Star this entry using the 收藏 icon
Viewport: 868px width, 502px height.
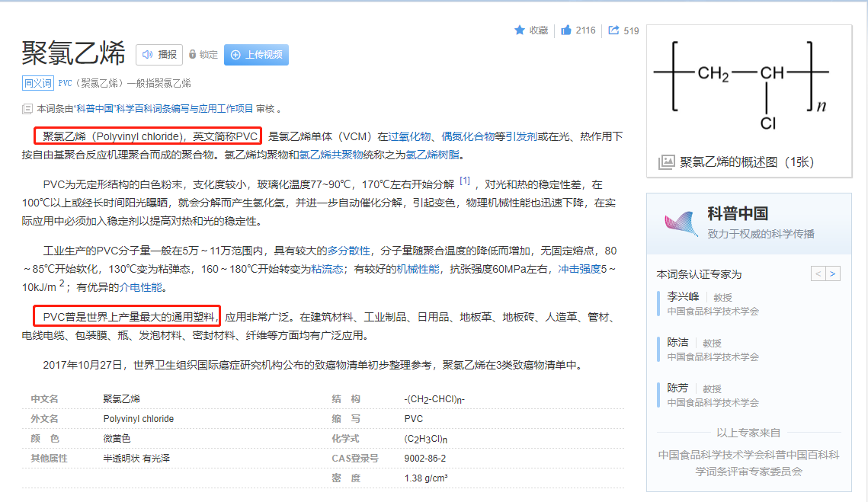pos(520,30)
